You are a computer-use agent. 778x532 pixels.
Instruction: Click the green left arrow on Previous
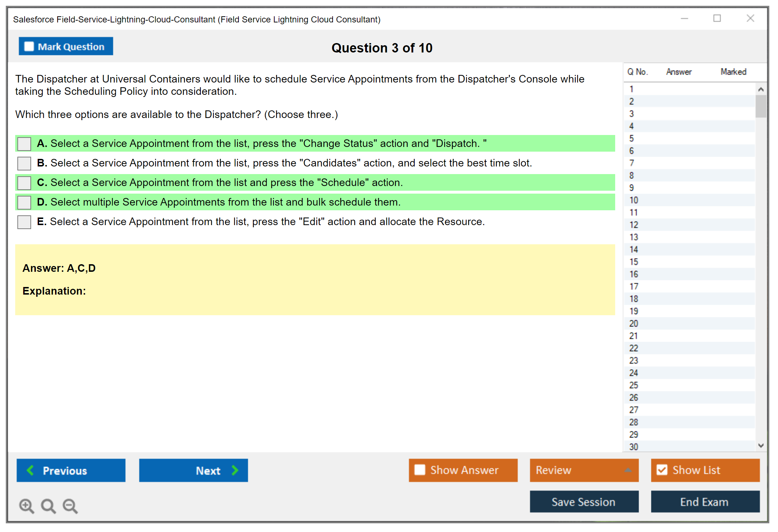click(x=30, y=470)
